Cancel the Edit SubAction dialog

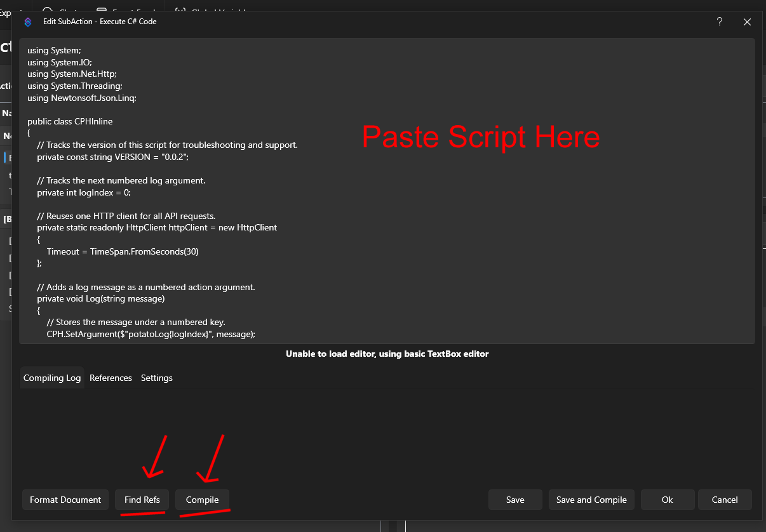point(725,500)
